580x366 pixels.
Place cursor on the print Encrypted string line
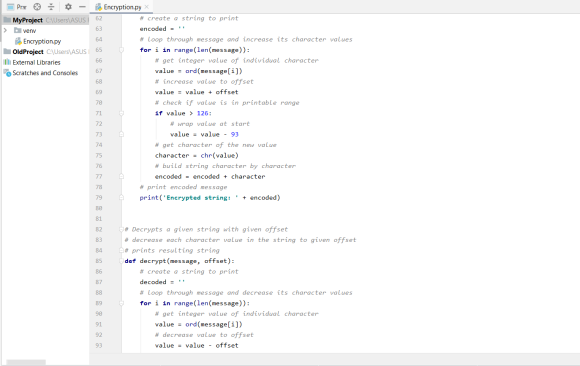[x=210, y=198]
